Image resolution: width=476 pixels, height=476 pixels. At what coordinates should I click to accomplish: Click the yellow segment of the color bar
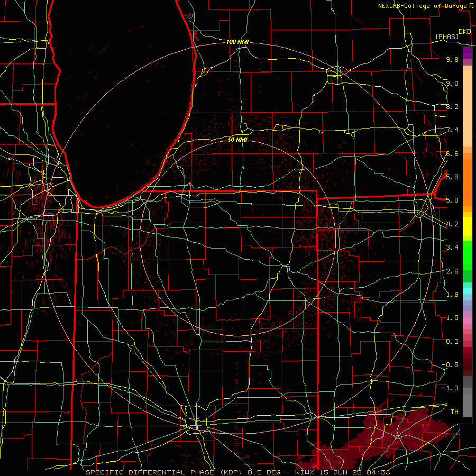(x=467, y=226)
